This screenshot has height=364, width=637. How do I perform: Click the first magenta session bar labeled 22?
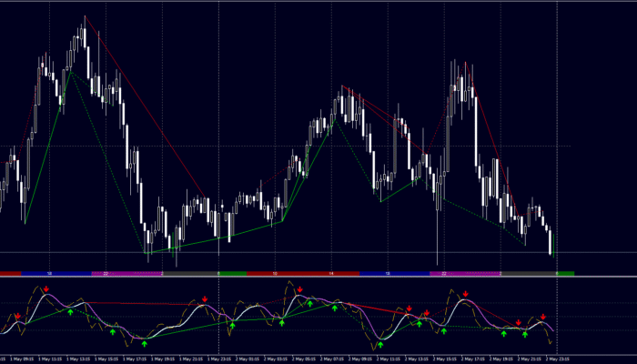tap(106, 273)
